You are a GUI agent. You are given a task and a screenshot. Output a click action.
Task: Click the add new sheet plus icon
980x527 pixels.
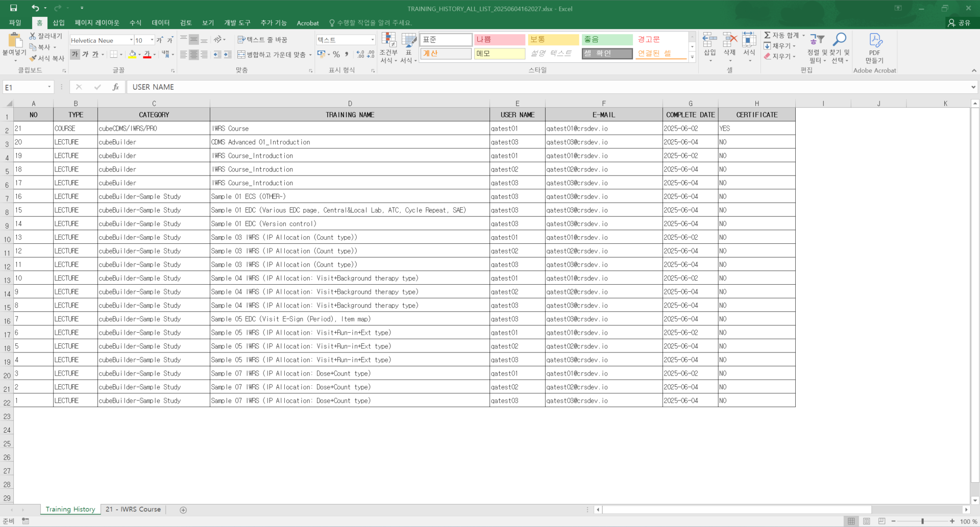[x=183, y=510]
